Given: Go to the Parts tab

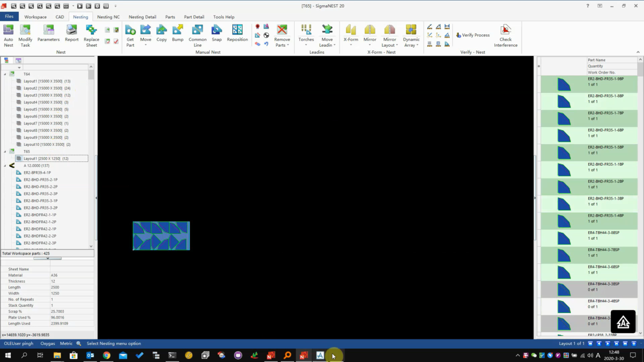Looking at the screenshot, I should click(170, 17).
